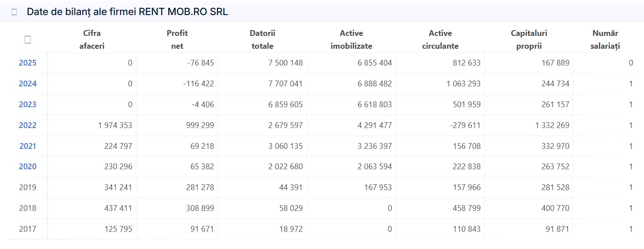Screen dimensions: 644x249
Task: Select the 2017 year row label
Action: (x=27, y=229)
